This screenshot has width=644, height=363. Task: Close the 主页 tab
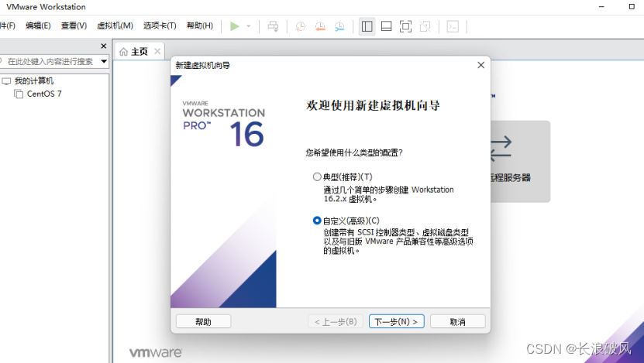click(157, 51)
